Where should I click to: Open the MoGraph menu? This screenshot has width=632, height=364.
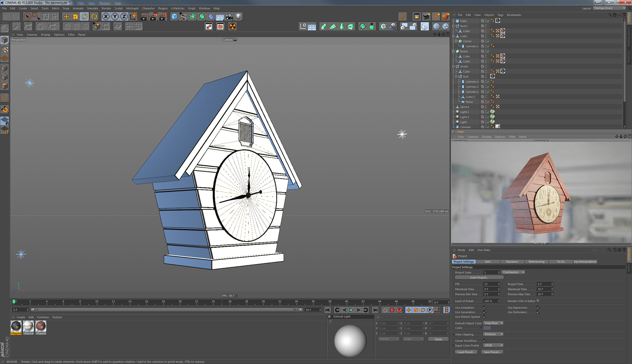click(x=132, y=8)
